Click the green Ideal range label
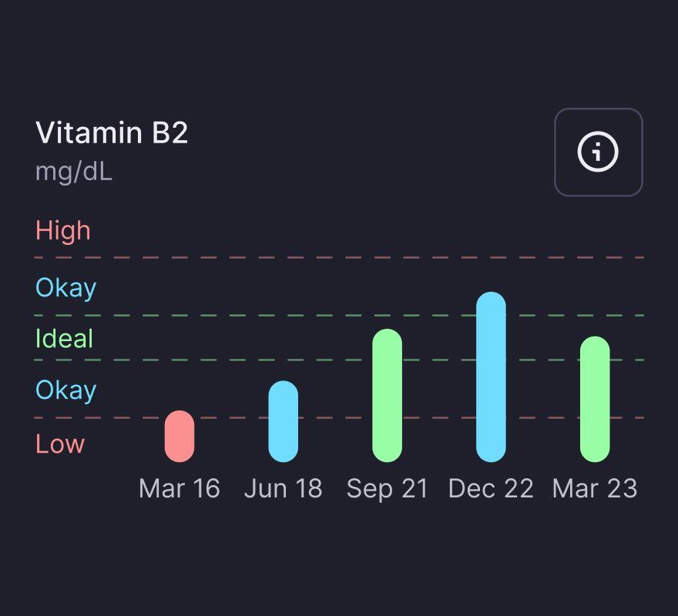The image size is (678, 616). click(65, 338)
